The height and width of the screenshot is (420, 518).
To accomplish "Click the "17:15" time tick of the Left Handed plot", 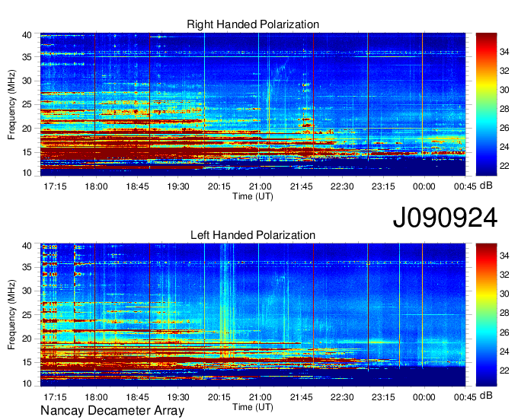I will pyautogui.click(x=55, y=397).
